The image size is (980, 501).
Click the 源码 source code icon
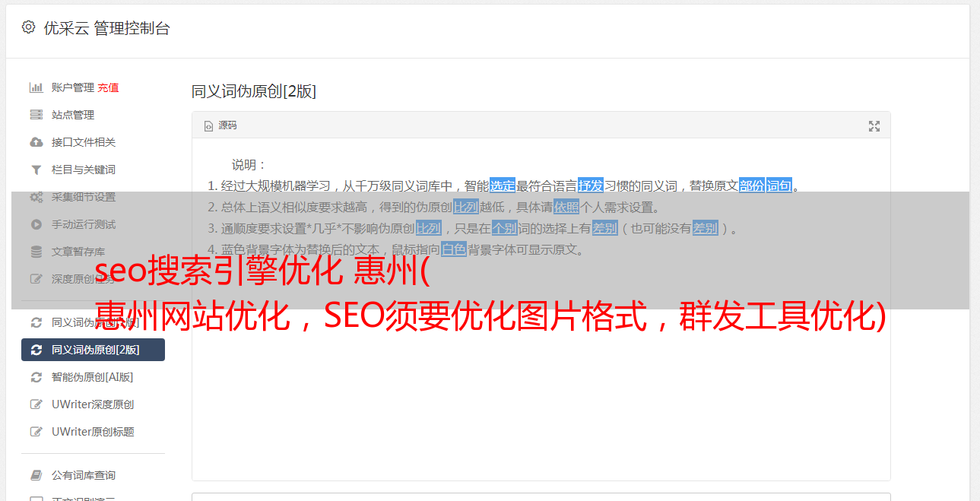pyautogui.click(x=208, y=126)
